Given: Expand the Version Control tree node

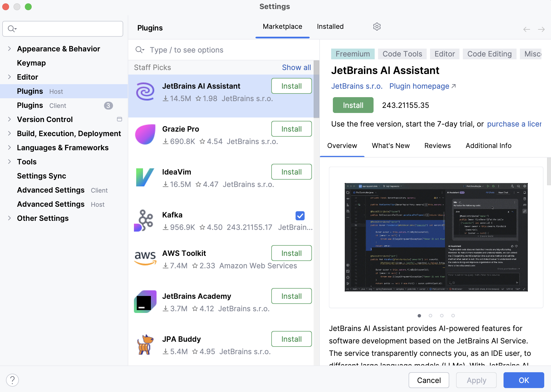Looking at the screenshot, I should [x=9, y=119].
